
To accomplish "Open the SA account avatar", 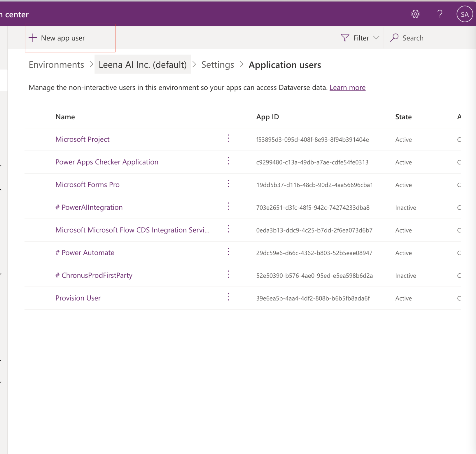I will 465,14.
